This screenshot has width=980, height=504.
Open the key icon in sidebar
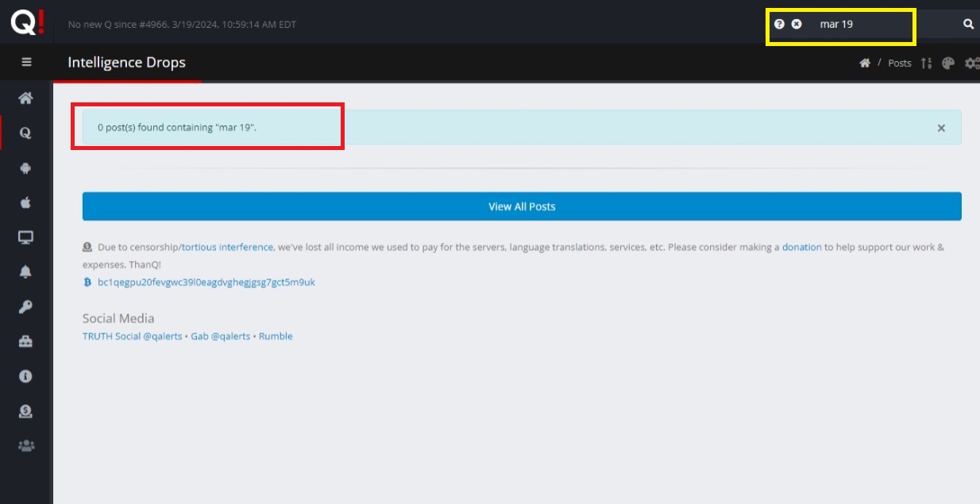pos(25,307)
